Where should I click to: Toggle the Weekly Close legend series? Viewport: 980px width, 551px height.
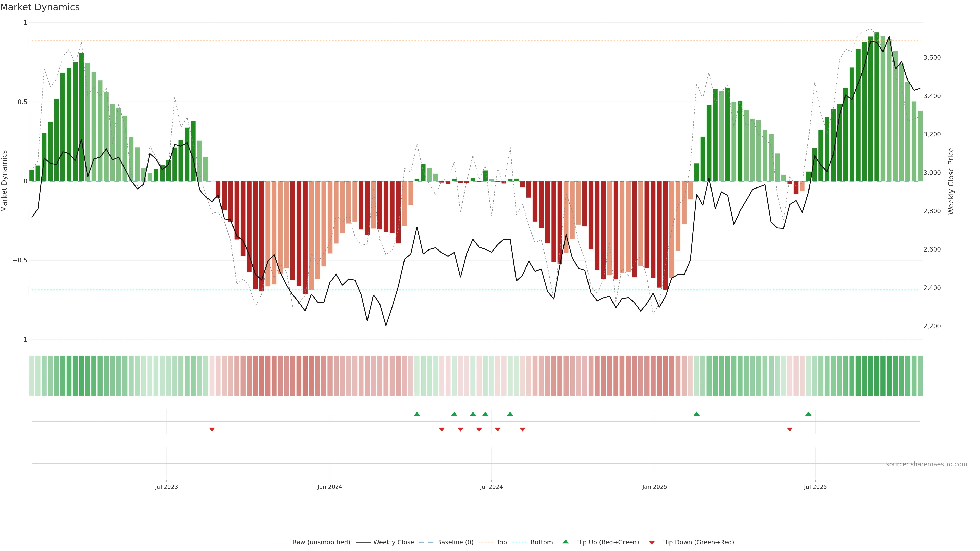pyautogui.click(x=393, y=542)
